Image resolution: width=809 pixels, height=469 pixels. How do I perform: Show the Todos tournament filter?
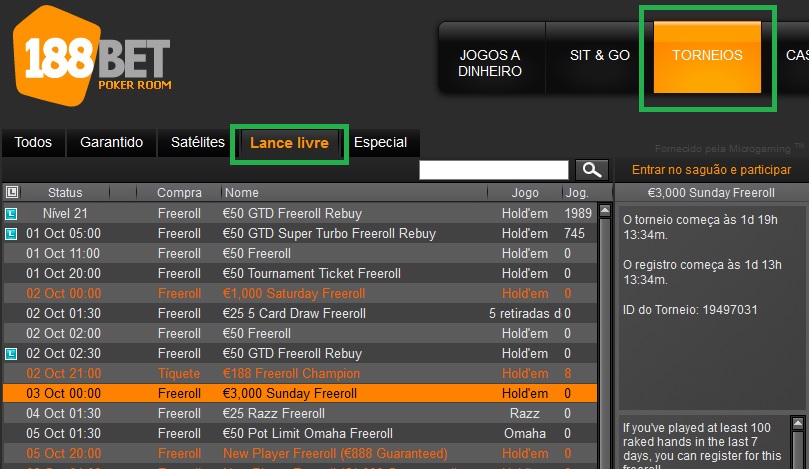(x=33, y=142)
